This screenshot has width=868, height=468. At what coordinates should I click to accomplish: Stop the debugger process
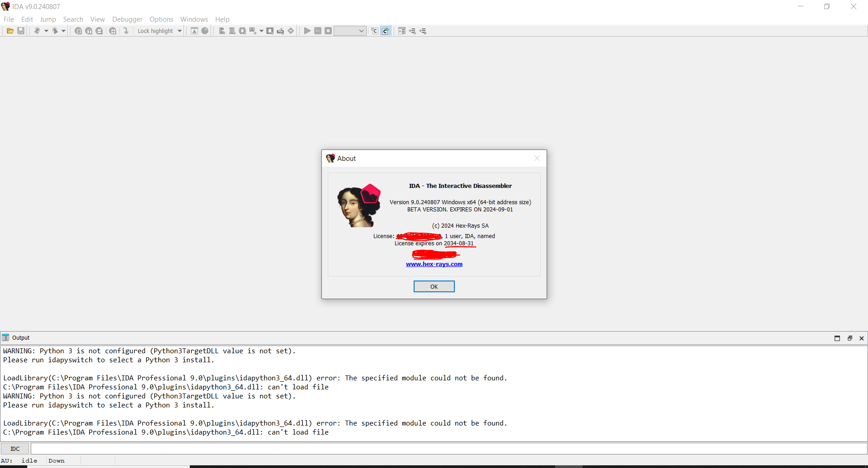click(x=328, y=31)
